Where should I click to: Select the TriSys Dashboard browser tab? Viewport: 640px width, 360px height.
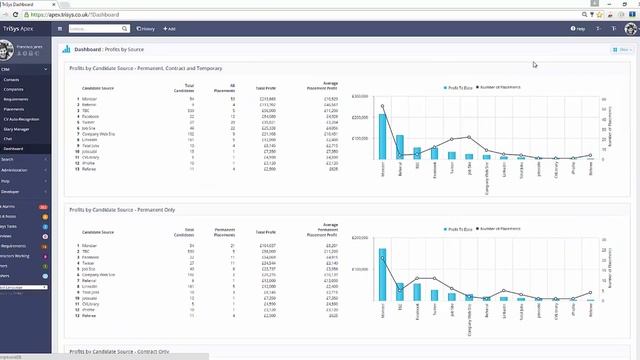[28, 4]
